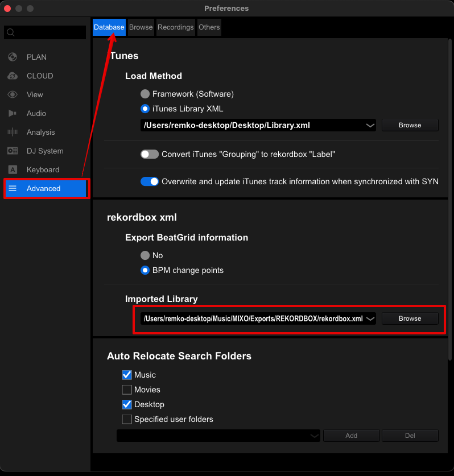Click the vertical scrollbar of preferences pane
This screenshot has width=454, height=476.
click(450, 200)
